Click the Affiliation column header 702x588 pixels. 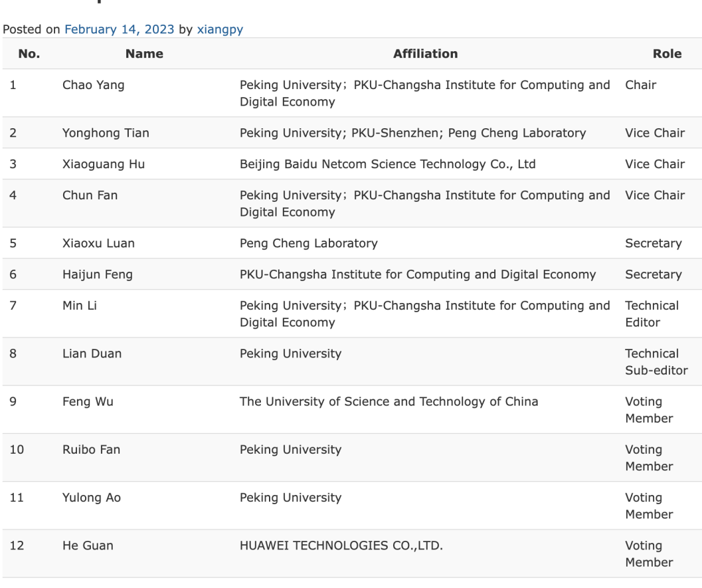click(425, 54)
